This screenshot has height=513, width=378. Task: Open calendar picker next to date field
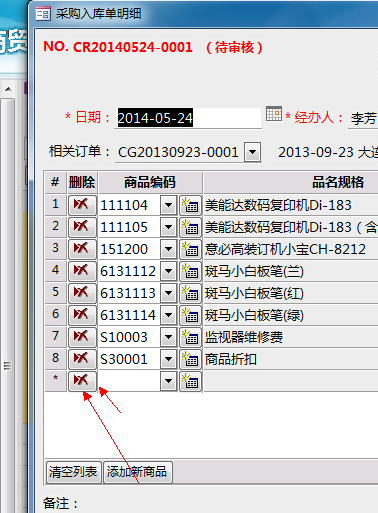tap(274, 114)
